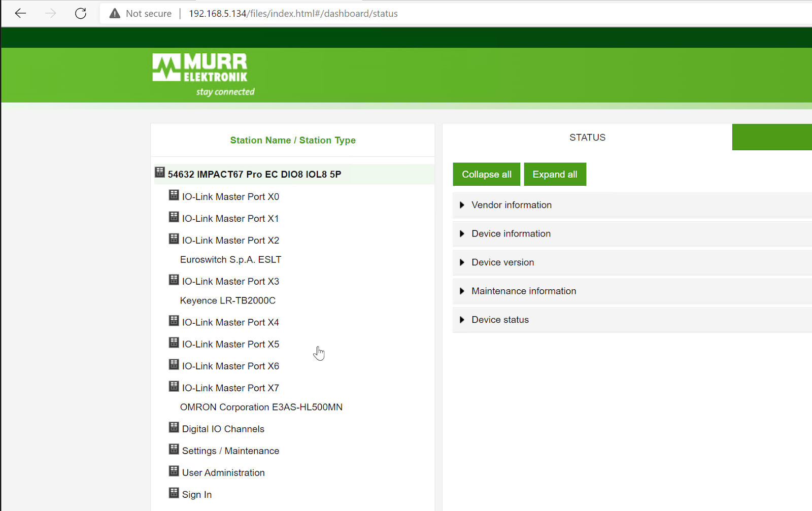Open IO-Link Master Port X6 label
Viewport: 812px width, 511px height.
230,366
